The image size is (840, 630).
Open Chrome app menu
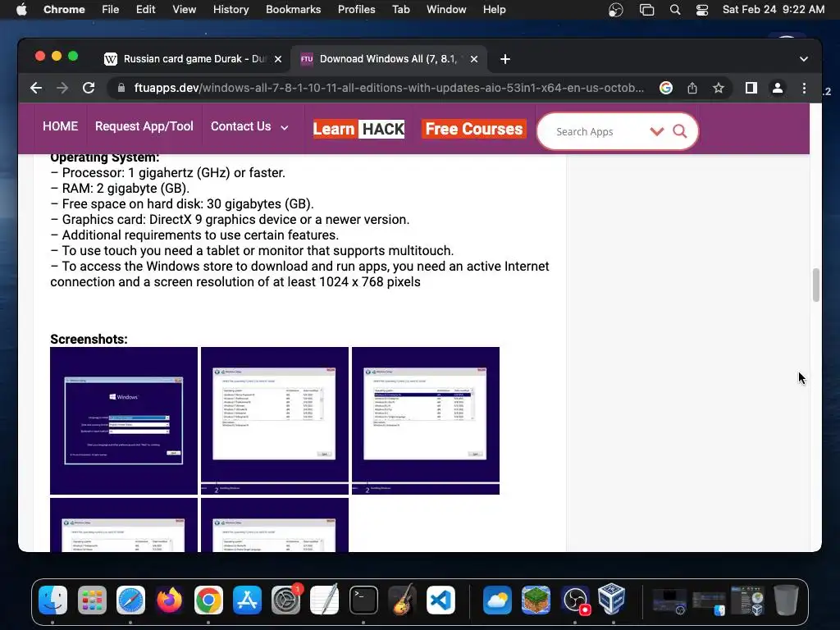(64, 10)
